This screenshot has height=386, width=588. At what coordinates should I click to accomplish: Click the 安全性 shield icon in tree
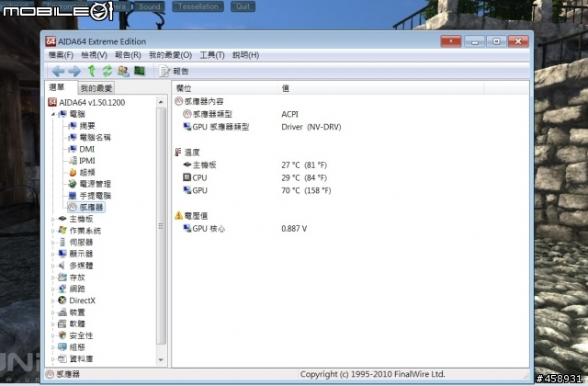coord(62,335)
